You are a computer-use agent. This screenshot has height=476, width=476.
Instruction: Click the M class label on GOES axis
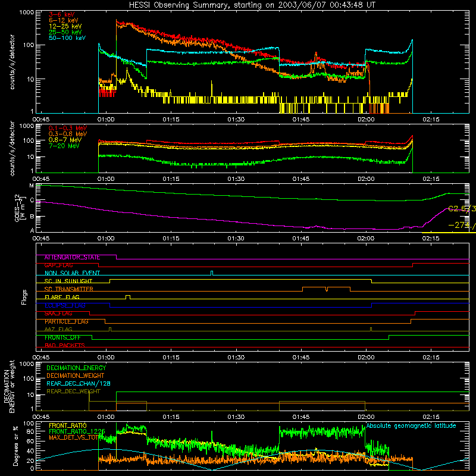(x=32, y=186)
